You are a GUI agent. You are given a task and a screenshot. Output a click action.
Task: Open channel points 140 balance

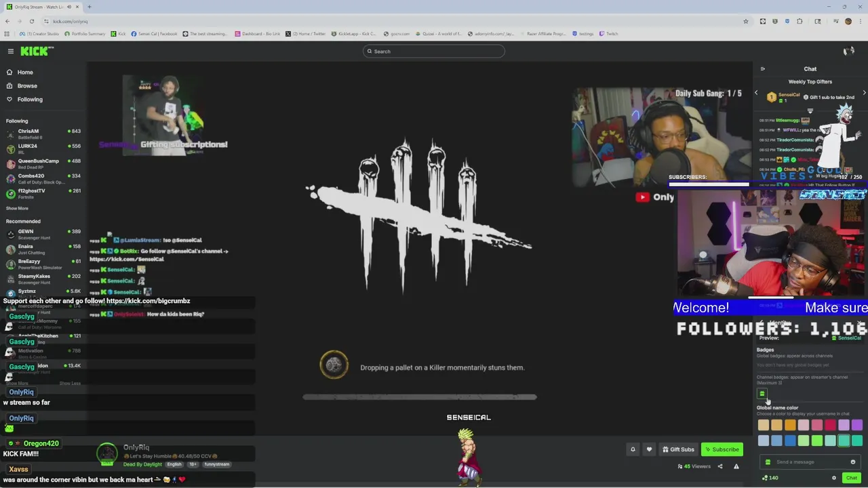tap(770, 478)
